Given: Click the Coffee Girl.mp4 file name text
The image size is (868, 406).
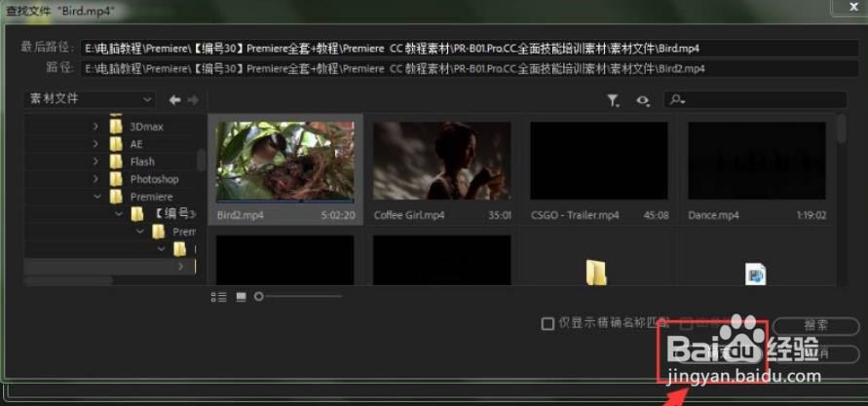Looking at the screenshot, I should coord(409,215).
